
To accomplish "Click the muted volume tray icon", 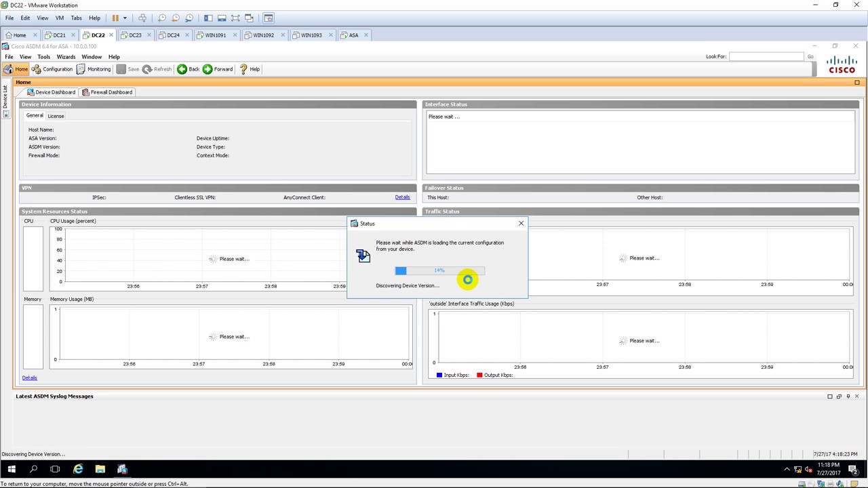I will click(808, 469).
